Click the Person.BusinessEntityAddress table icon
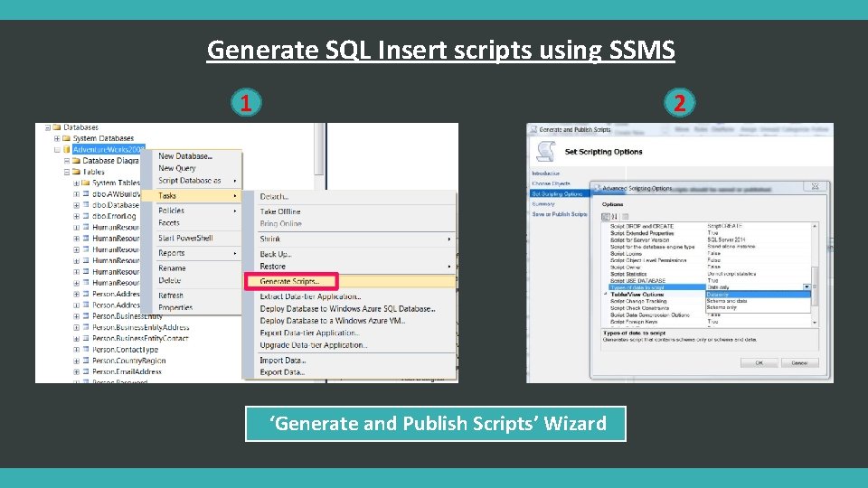This screenshot has height=488, width=868. 86,327
